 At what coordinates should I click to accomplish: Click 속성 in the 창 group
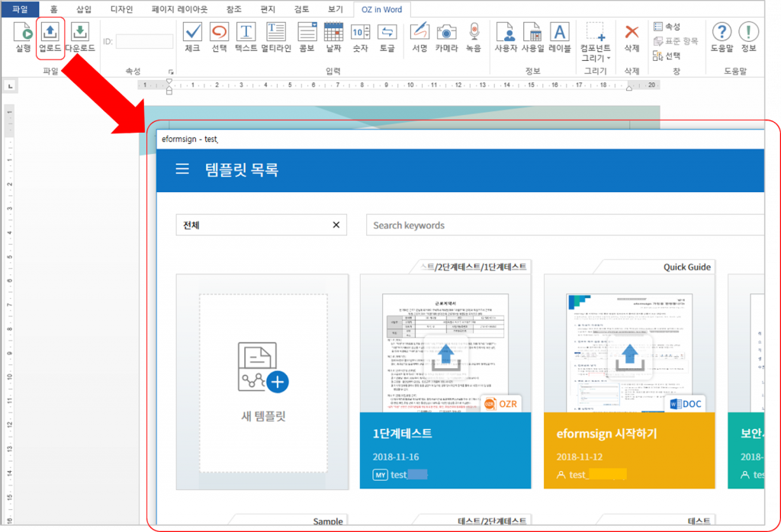click(x=667, y=27)
